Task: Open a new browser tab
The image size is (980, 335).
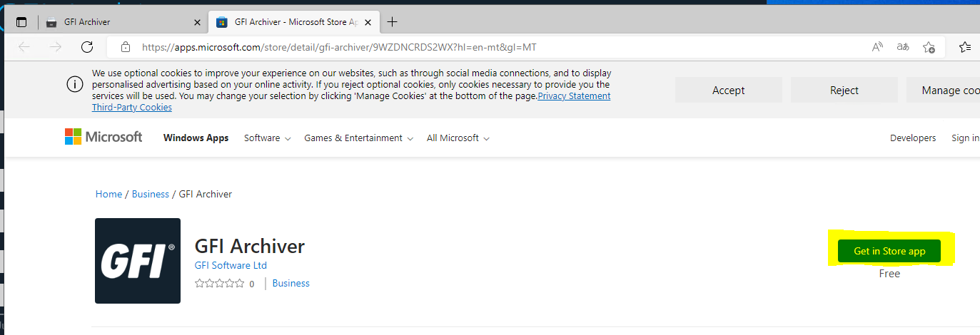Action: click(x=392, y=22)
